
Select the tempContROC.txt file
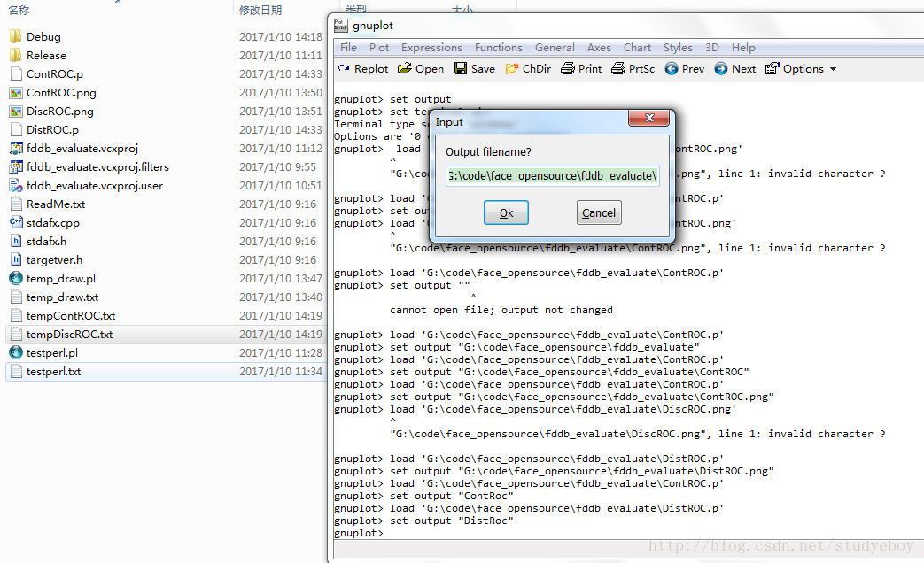tap(71, 316)
